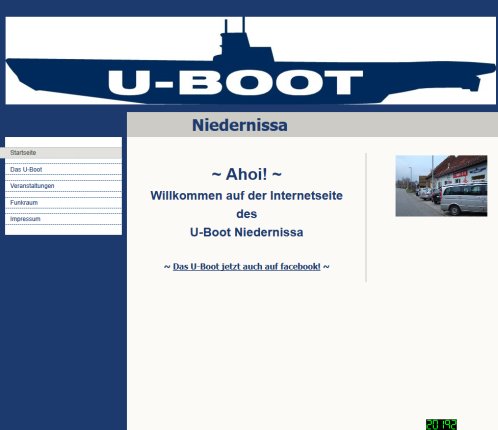Open the building photo thumbnail
Image resolution: width=498 pixels, height=430 pixels.
441,186
